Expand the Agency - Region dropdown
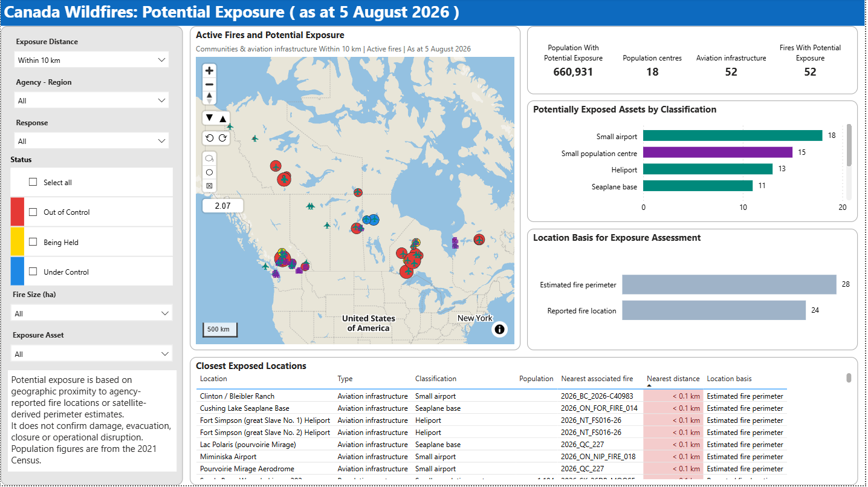Screen dimensions: 868x487 click(x=91, y=100)
